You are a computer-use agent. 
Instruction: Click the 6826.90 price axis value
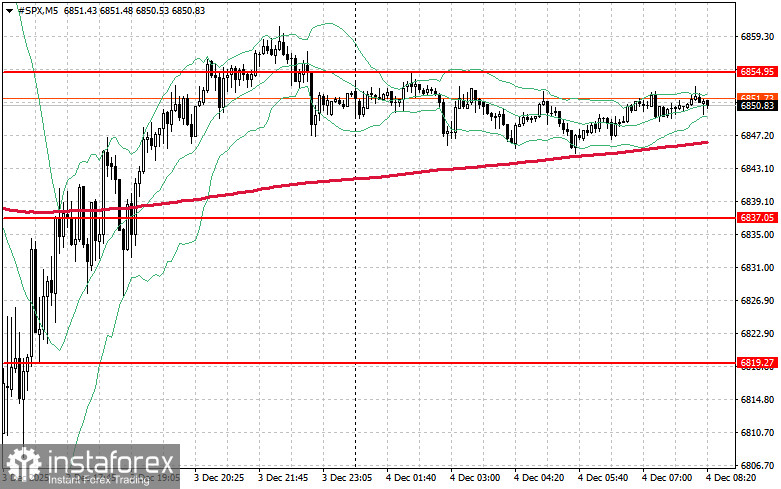757,301
